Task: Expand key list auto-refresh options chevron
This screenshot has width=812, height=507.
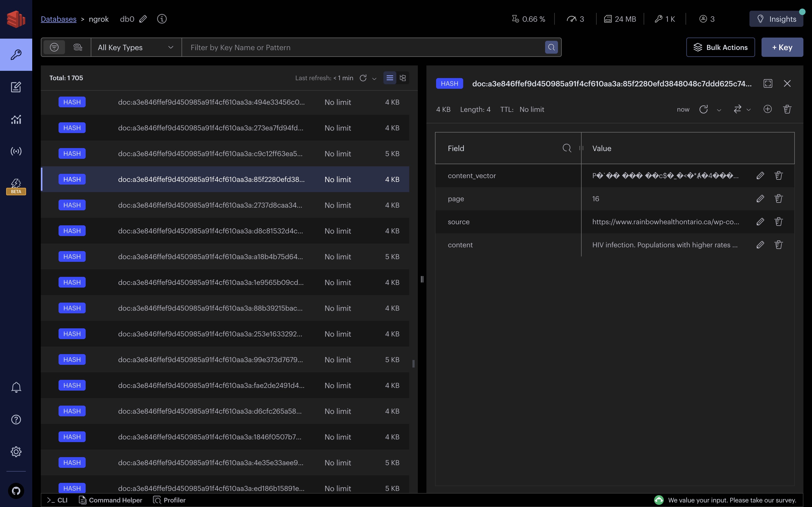Action: pyautogui.click(x=374, y=79)
